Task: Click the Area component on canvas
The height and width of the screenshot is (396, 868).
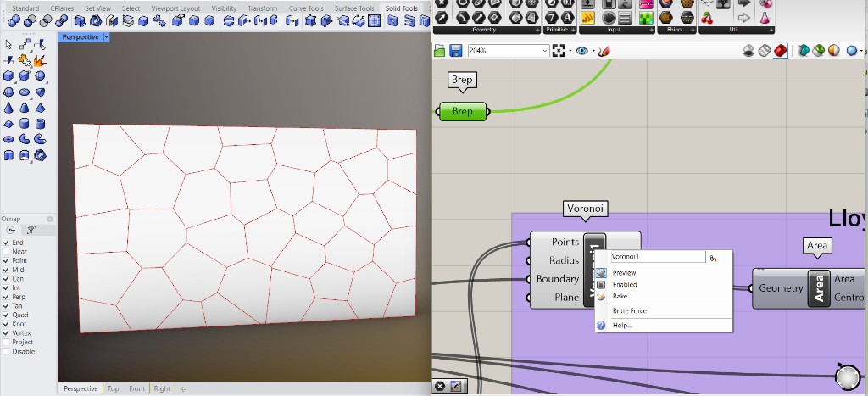Action: pos(808,288)
